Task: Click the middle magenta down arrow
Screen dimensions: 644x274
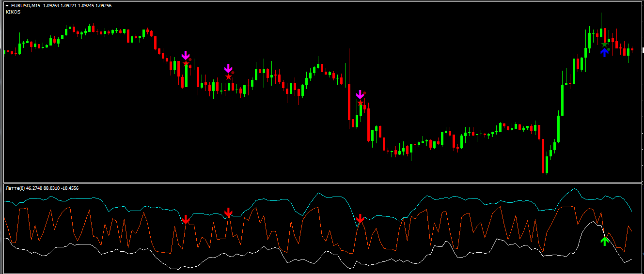Action: pos(228,68)
